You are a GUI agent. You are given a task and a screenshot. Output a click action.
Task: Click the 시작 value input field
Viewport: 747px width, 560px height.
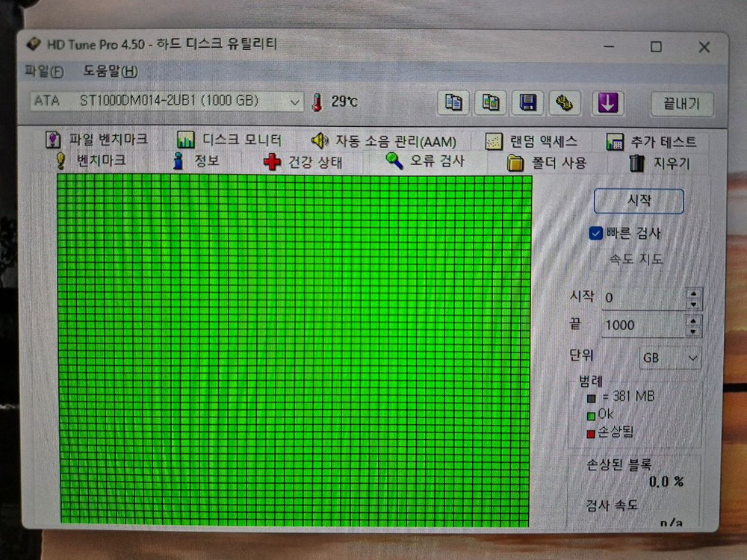coord(643,298)
